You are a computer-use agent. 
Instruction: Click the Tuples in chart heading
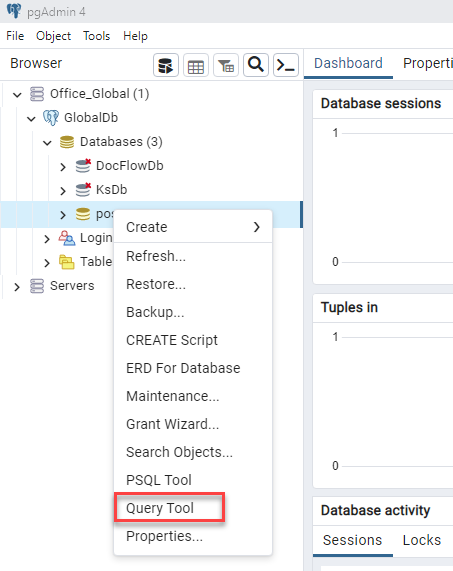(349, 308)
